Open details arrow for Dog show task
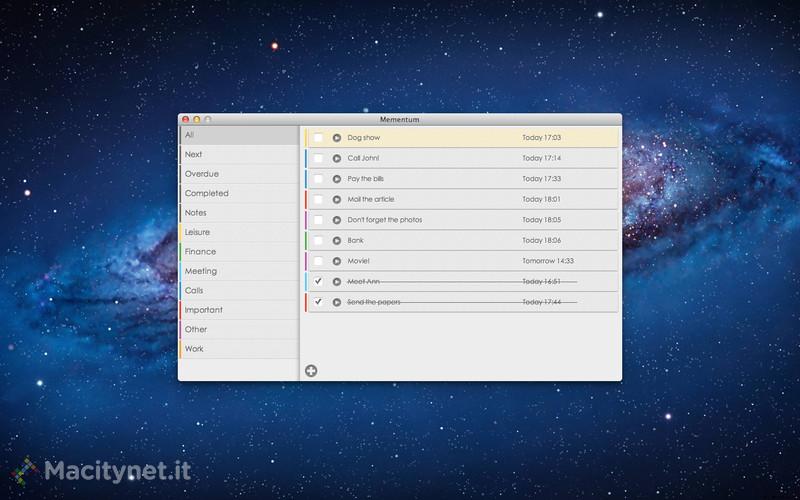 pyautogui.click(x=337, y=138)
